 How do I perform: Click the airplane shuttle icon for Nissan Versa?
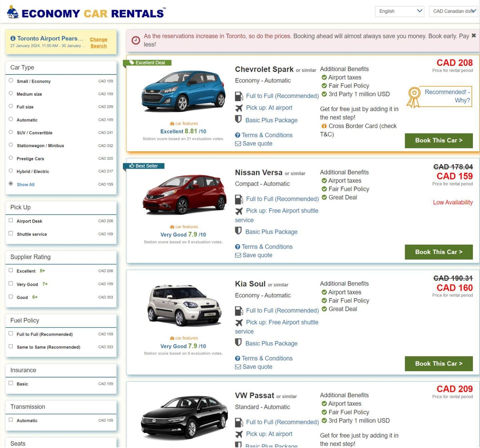(239, 211)
